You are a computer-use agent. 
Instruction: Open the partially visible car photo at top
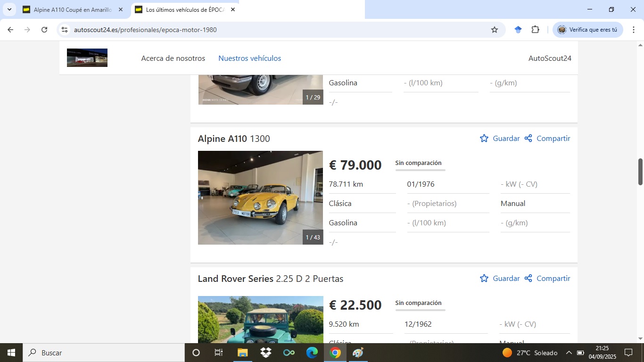pyautogui.click(x=261, y=90)
